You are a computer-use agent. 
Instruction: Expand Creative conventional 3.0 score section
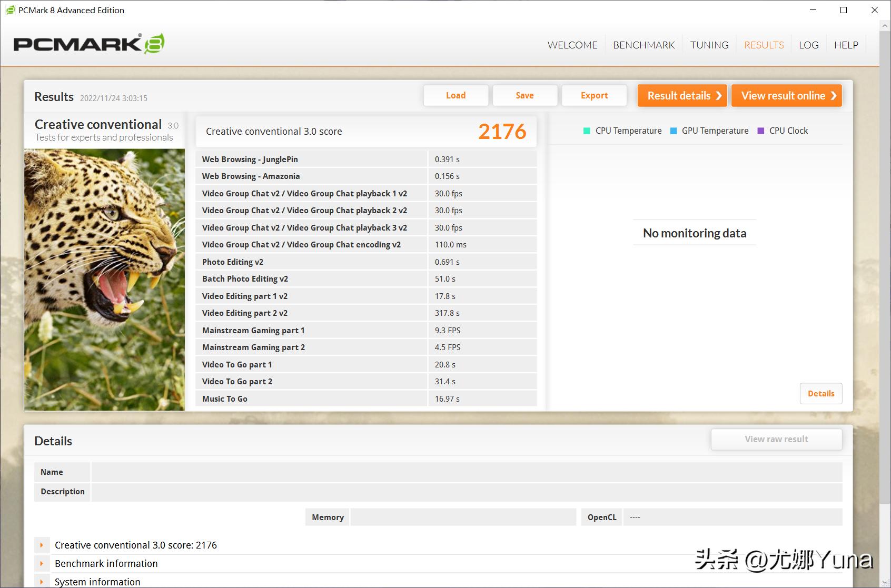(42, 545)
